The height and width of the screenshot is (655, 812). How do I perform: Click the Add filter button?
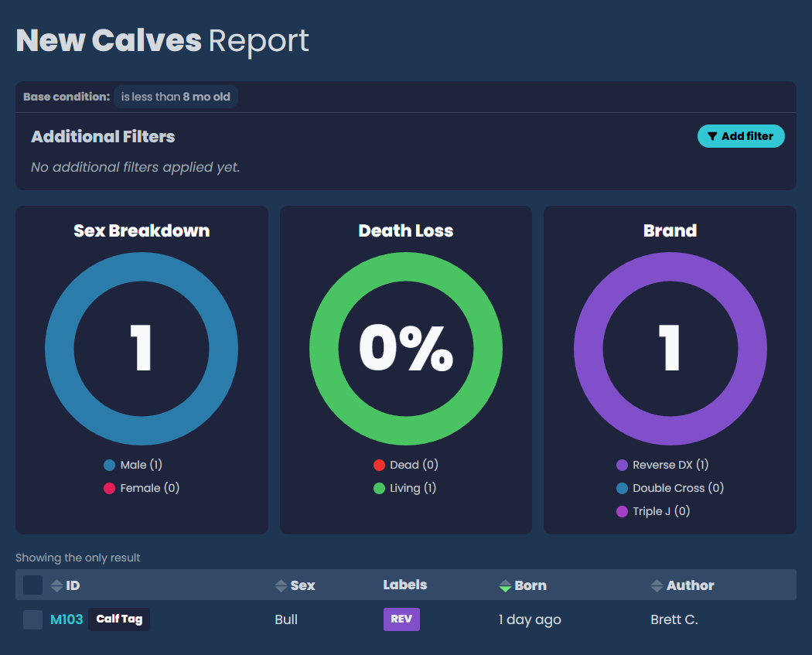coord(741,136)
